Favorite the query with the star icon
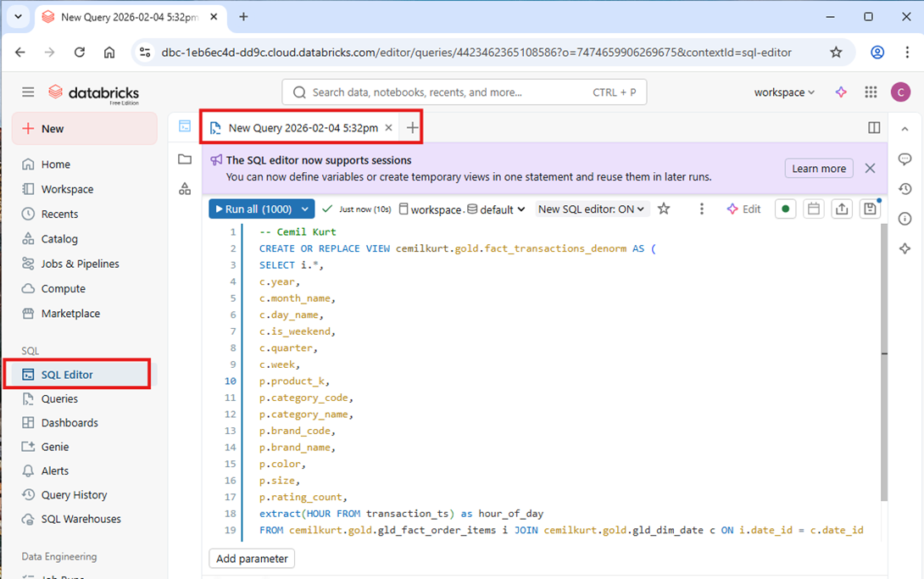This screenshot has width=924, height=579. coord(664,209)
